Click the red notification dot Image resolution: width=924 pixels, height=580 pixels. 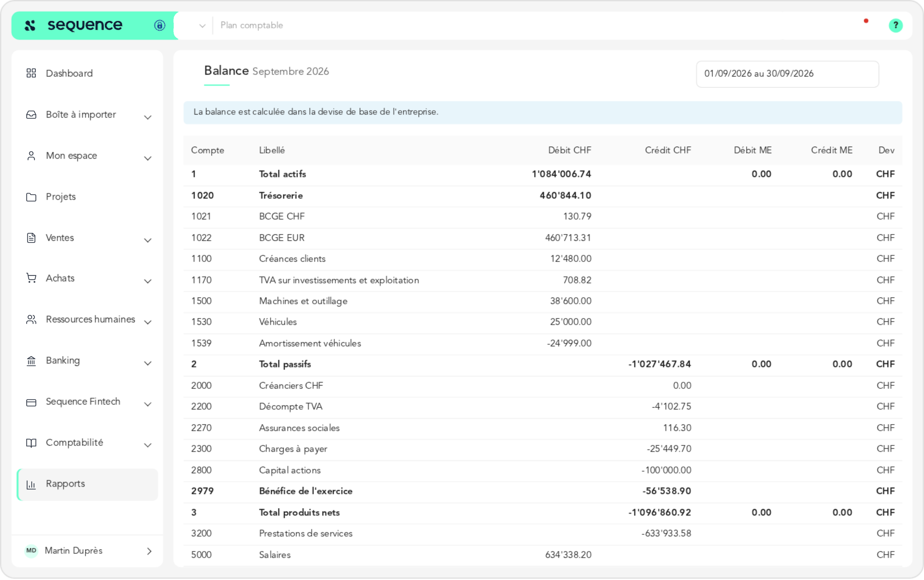(866, 21)
